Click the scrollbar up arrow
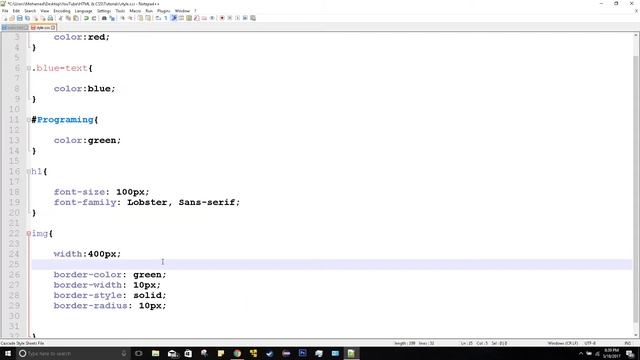This screenshot has width=640, height=360. [x=636, y=36]
